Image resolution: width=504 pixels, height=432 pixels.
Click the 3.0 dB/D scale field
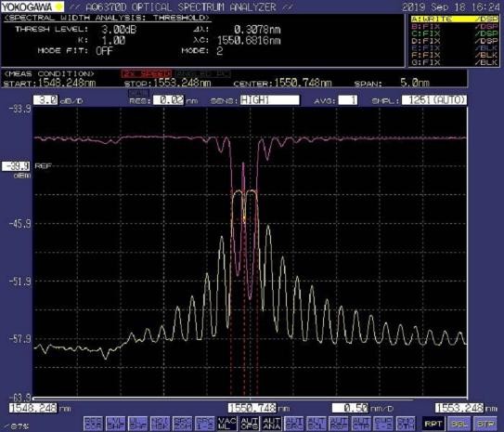[x=45, y=100]
